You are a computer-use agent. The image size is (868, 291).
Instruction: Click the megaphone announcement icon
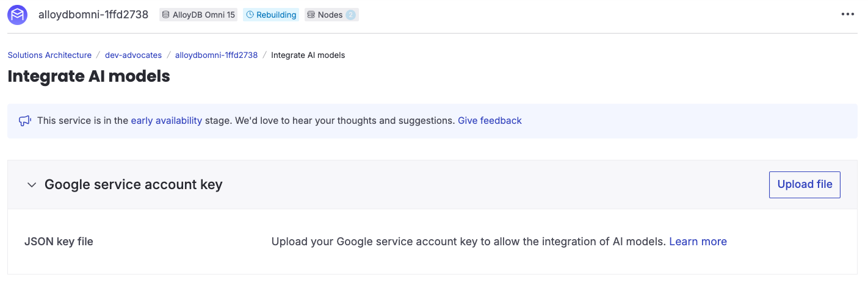click(x=25, y=121)
